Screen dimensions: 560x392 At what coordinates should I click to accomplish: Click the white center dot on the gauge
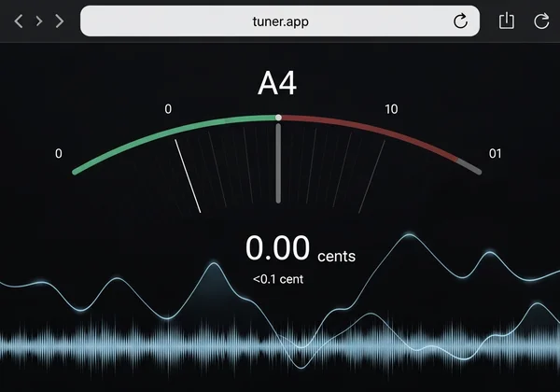pyautogui.click(x=278, y=118)
